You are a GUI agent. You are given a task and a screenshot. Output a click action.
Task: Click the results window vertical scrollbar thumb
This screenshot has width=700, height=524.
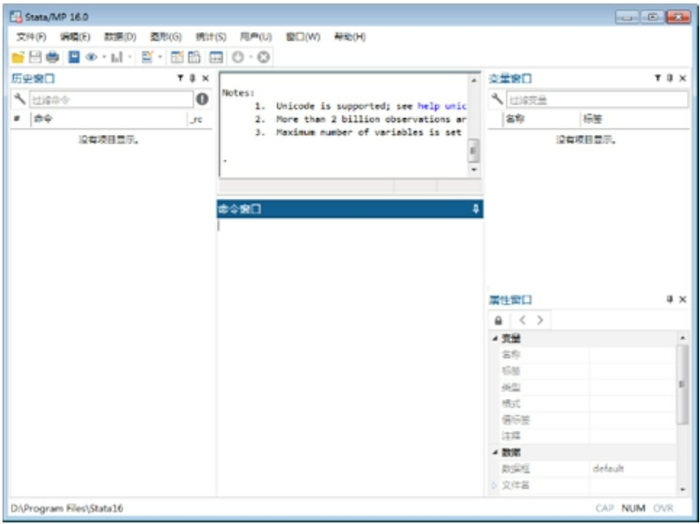tap(474, 150)
